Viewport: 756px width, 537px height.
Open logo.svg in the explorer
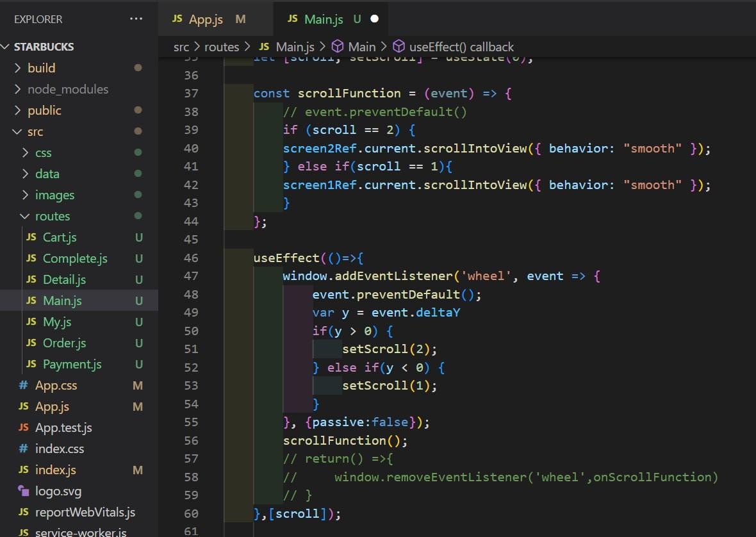(58, 492)
